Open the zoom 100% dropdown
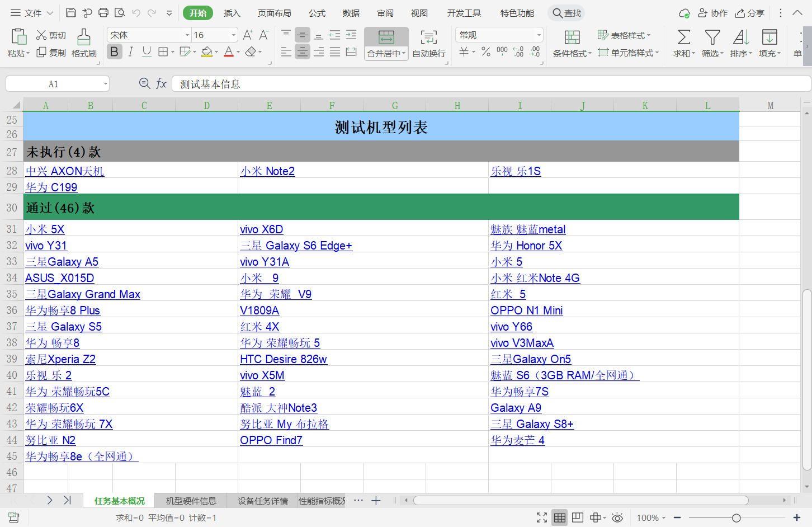This screenshot has width=812, height=527. pos(651,517)
